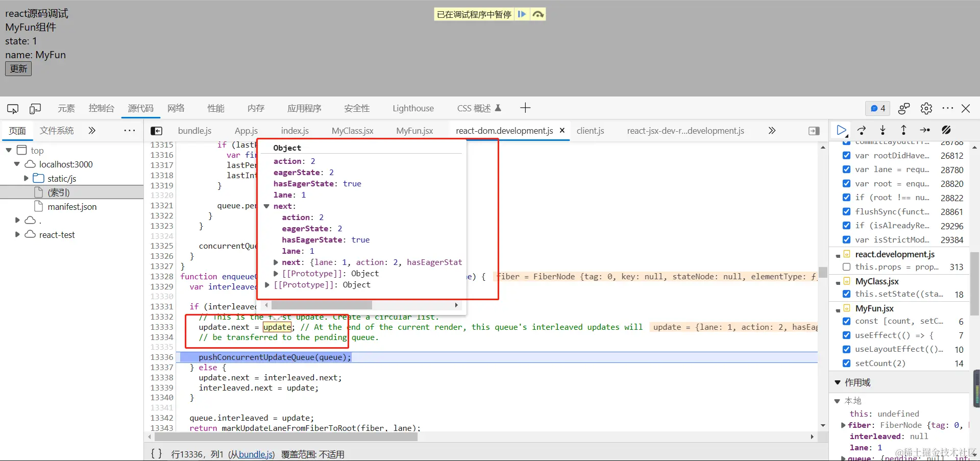Resume script execution in debugger toolbar
Screen dimensions: 980x461
(x=842, y=130)
